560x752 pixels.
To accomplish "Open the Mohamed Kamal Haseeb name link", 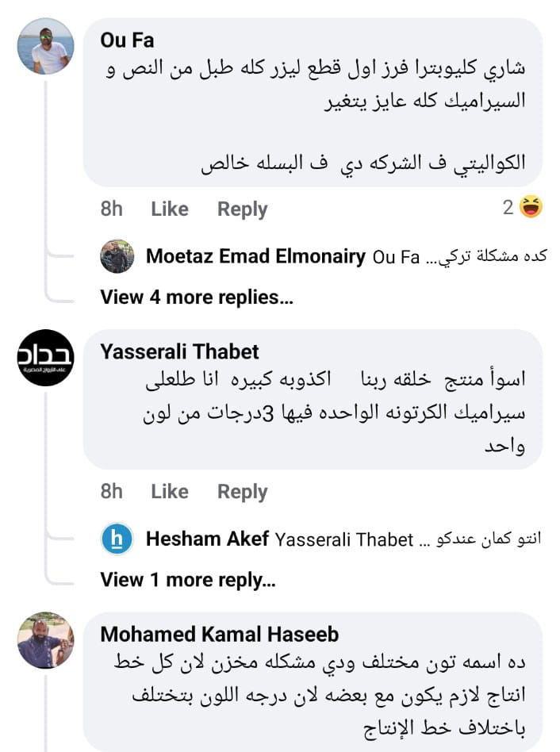I will 220,635.
